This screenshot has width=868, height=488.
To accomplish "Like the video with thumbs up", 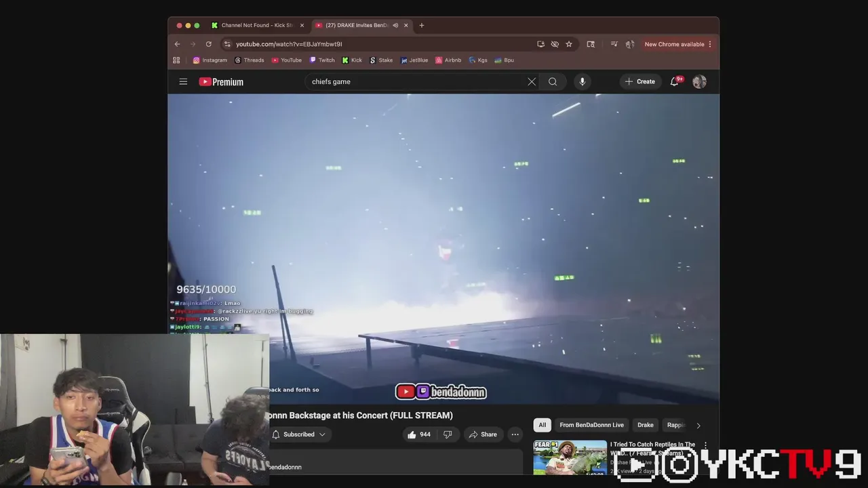I will click(x=420, y=434).
